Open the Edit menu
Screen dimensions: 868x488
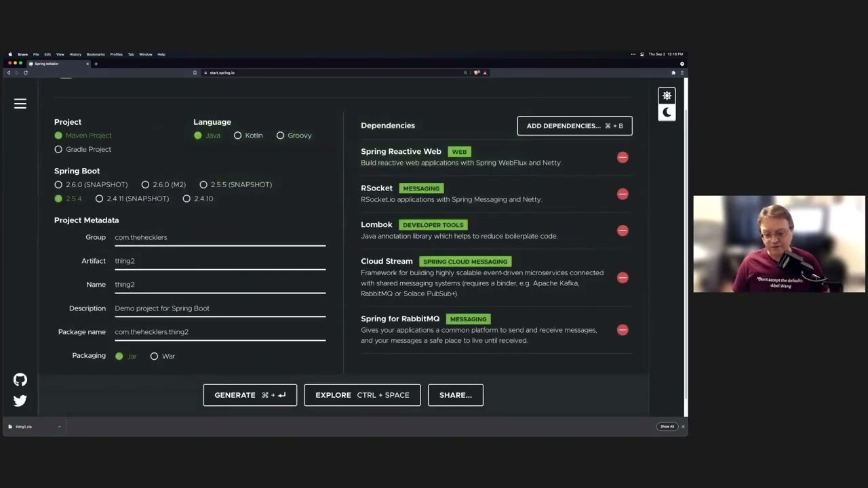coord(47,54)
